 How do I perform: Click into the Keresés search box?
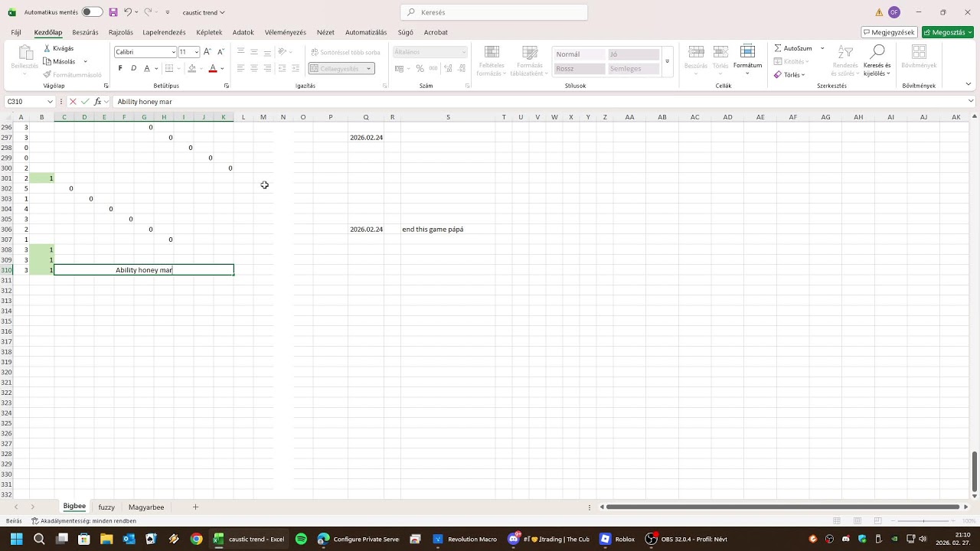pos(494,12)
